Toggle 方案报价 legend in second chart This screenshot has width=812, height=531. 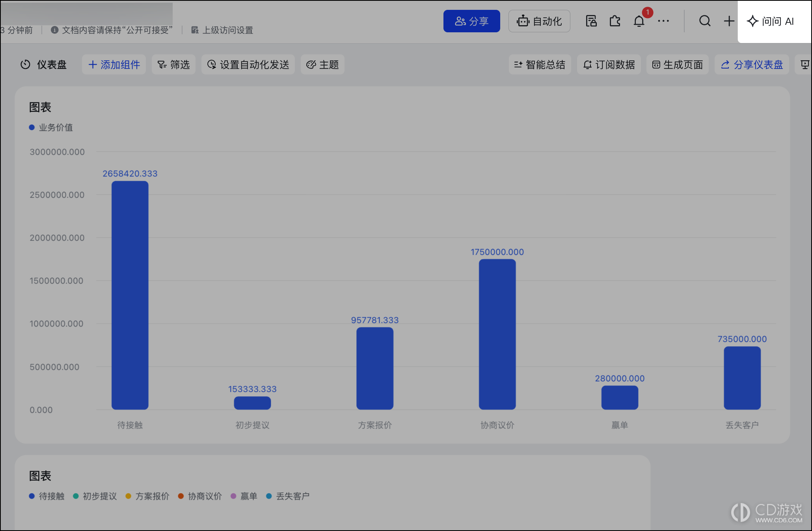pyautogui.click(x=147, y=496)
